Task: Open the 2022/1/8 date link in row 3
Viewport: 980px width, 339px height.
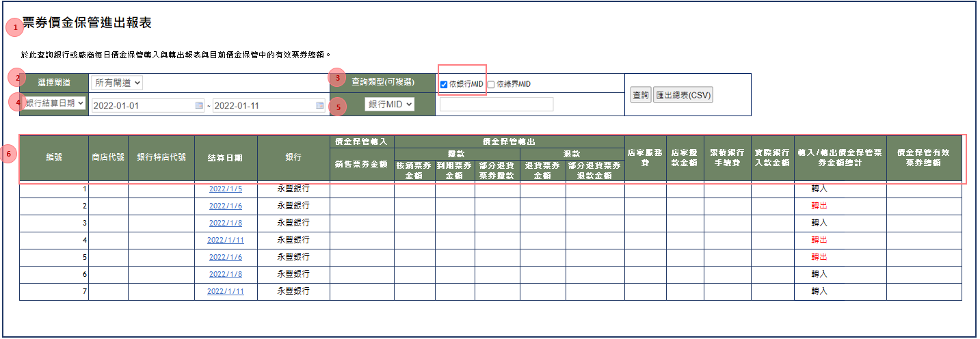Action: (x=226, y=223)
